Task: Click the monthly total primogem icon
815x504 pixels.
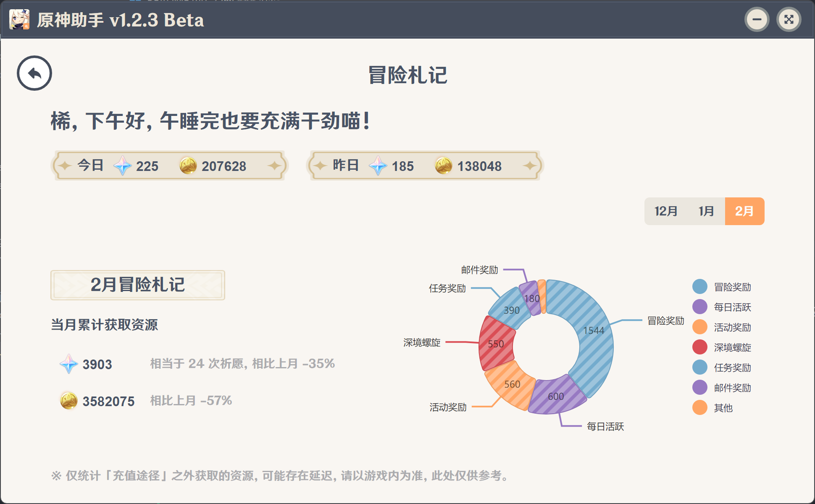Action: click(x=68, y=364)
